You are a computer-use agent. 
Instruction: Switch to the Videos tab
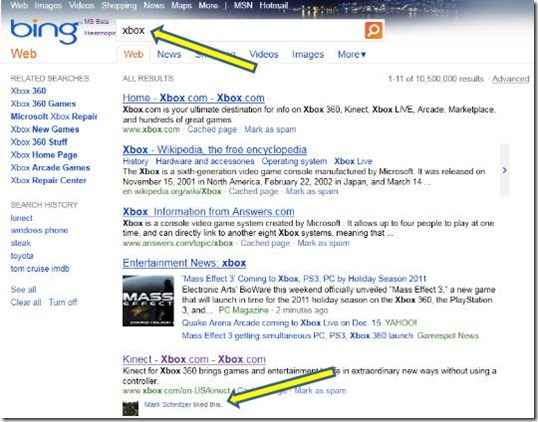pyautogui.click(x=264, y=54)
